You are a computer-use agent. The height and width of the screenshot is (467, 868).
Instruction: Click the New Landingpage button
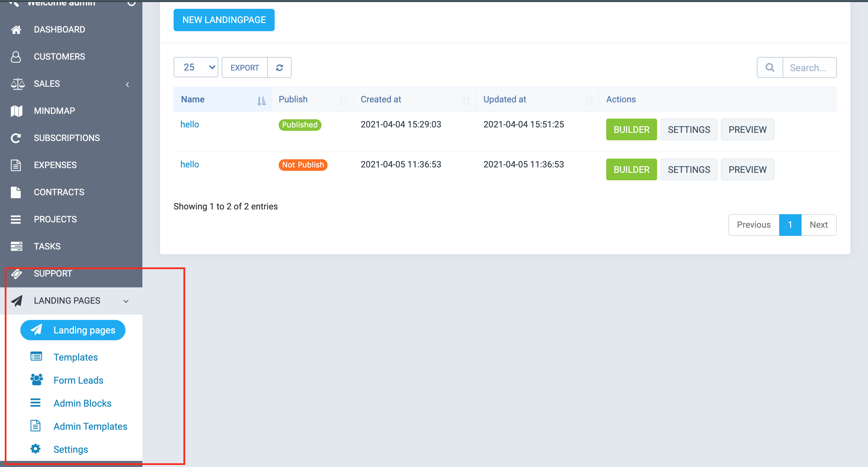(224, 20)
